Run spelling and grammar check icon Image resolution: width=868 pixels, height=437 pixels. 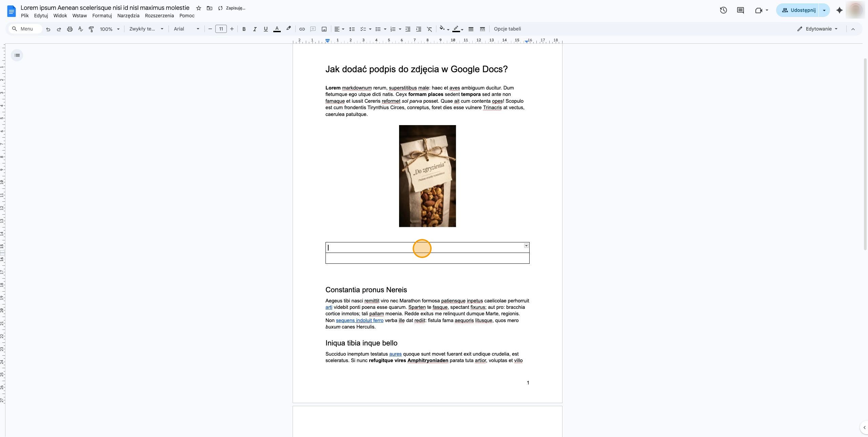(81, 29)
